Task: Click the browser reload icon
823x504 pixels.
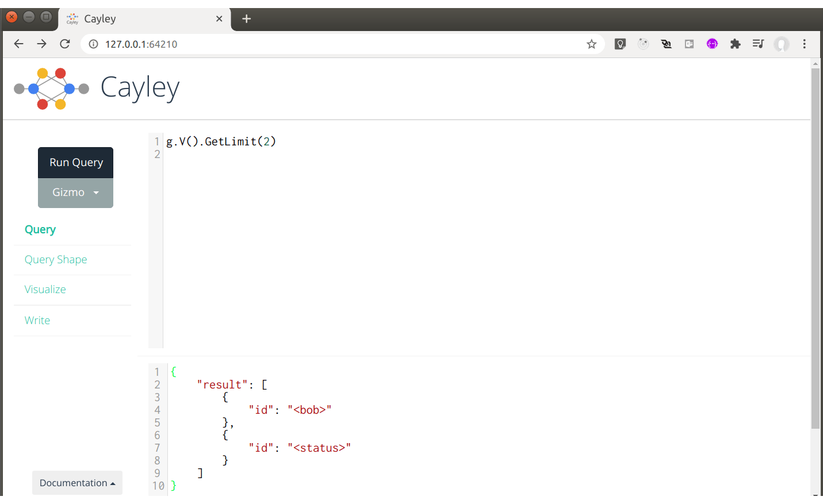Action: 64,43
